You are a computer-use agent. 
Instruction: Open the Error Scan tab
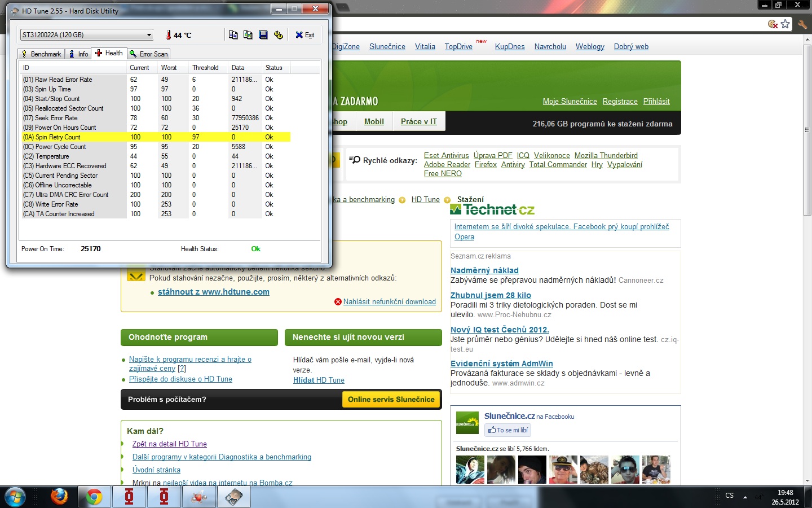[148, 54]
